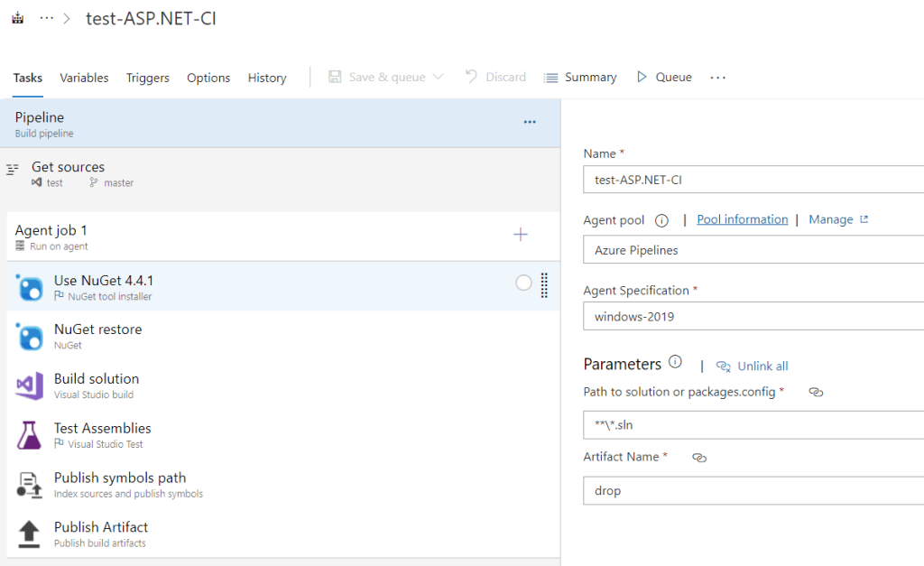Click link icon beside Path to solution
This screenshot has height=566, width=924.
pyautogui.click(x=816, y=392)
